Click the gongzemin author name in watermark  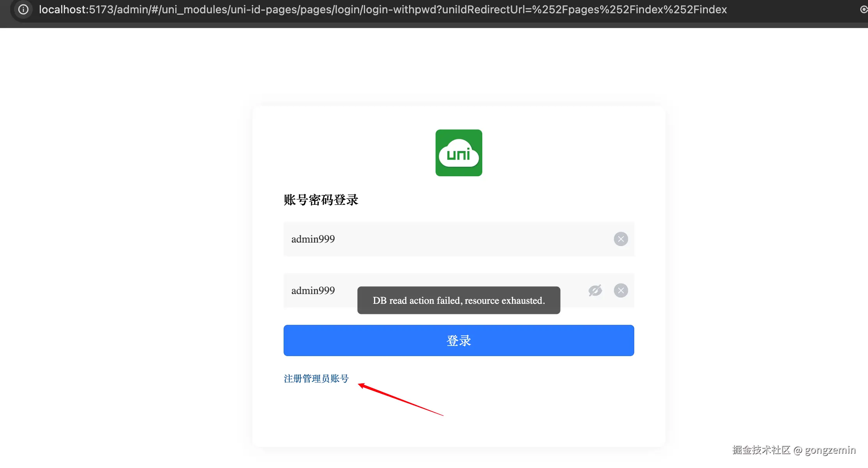click(x=830, y=450)
